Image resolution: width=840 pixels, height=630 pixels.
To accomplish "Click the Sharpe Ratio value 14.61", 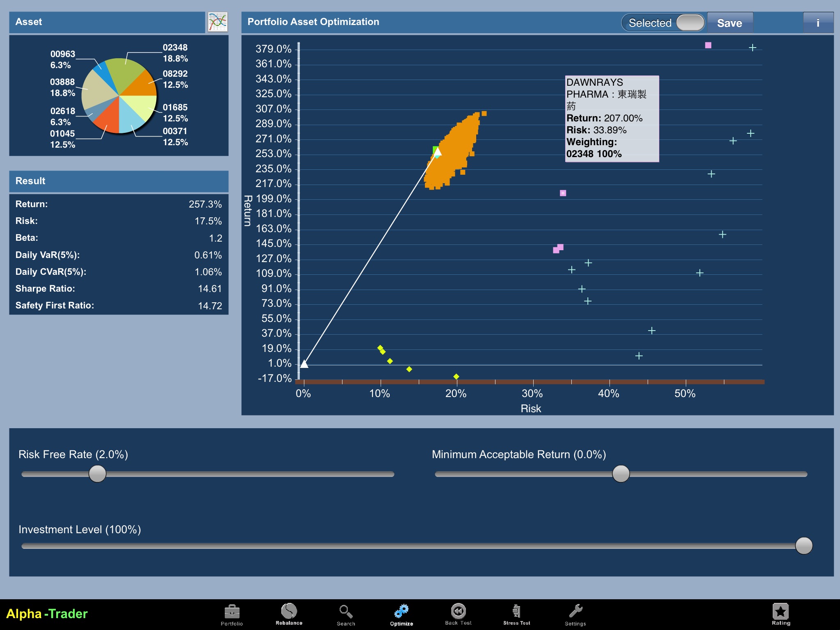I will tap(210, 289).
